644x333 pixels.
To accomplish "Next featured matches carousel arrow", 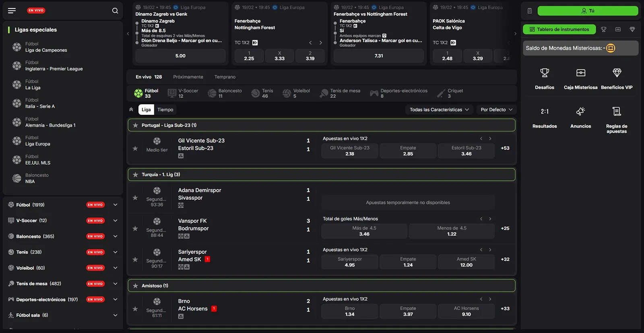I will [x=515, y=34].
